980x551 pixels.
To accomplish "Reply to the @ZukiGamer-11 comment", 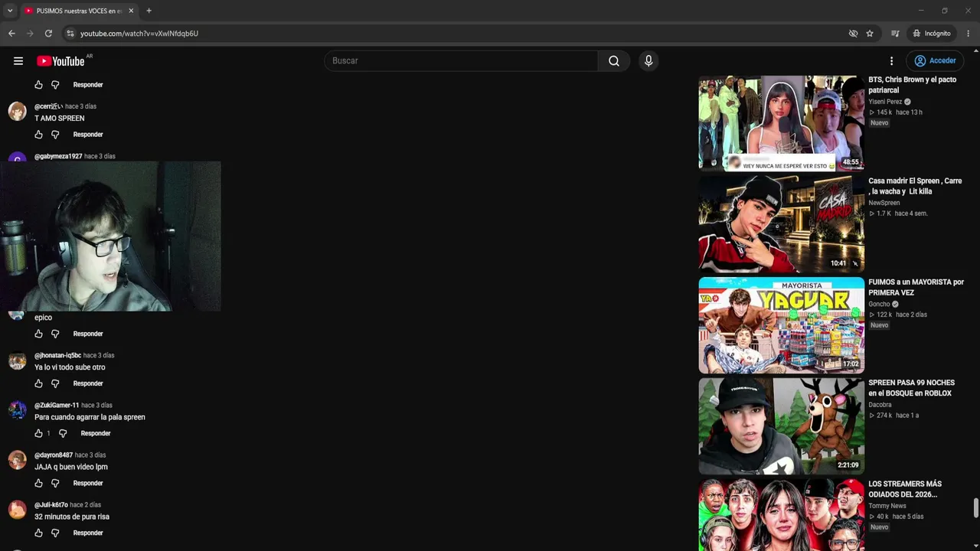I will 96,433.
